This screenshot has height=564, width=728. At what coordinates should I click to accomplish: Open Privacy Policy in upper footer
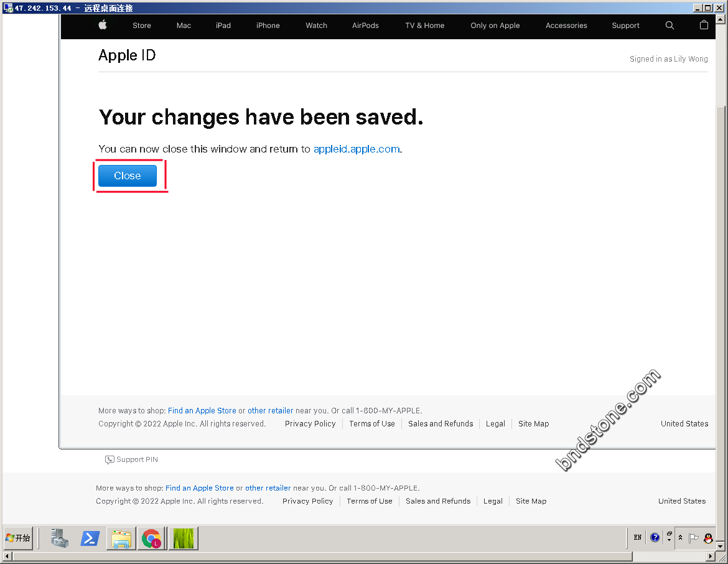[310, 424]
